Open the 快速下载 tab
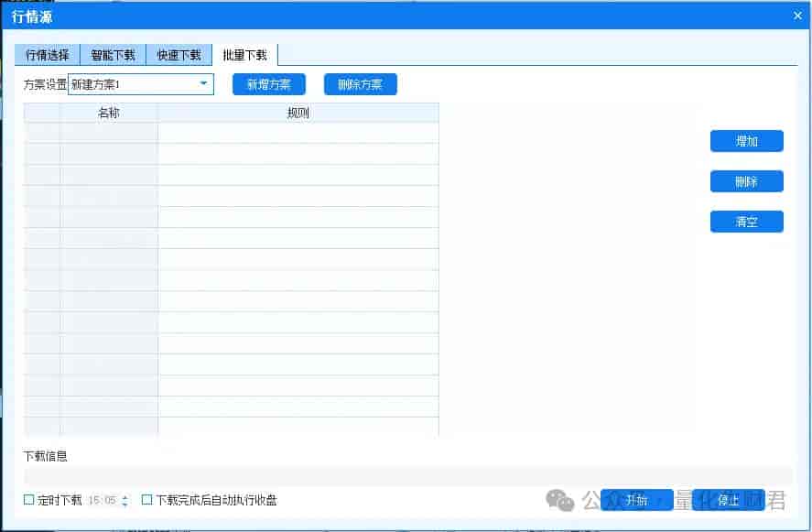 179,55
